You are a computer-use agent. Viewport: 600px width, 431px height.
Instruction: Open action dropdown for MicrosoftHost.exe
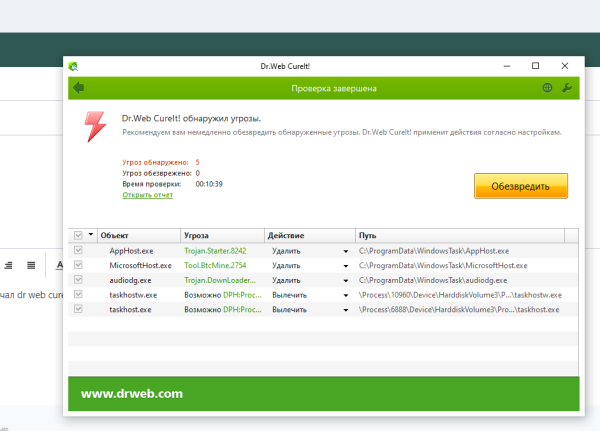346,266
